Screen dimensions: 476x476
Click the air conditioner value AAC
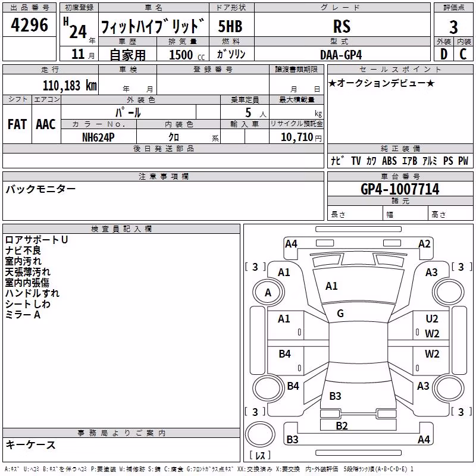click(46, 124)
